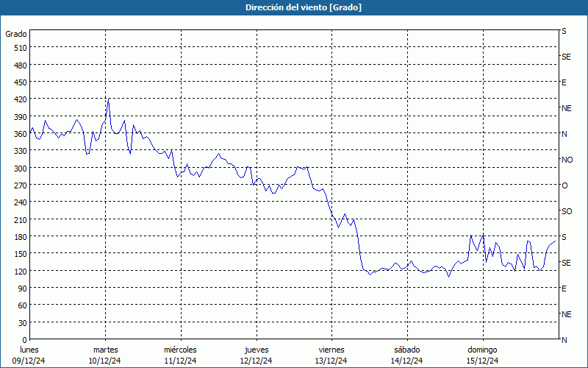Select the 510 value on the degree axis
Image resolution: width=588 pixels, height=368 pixels.
[x=21, y=48]
